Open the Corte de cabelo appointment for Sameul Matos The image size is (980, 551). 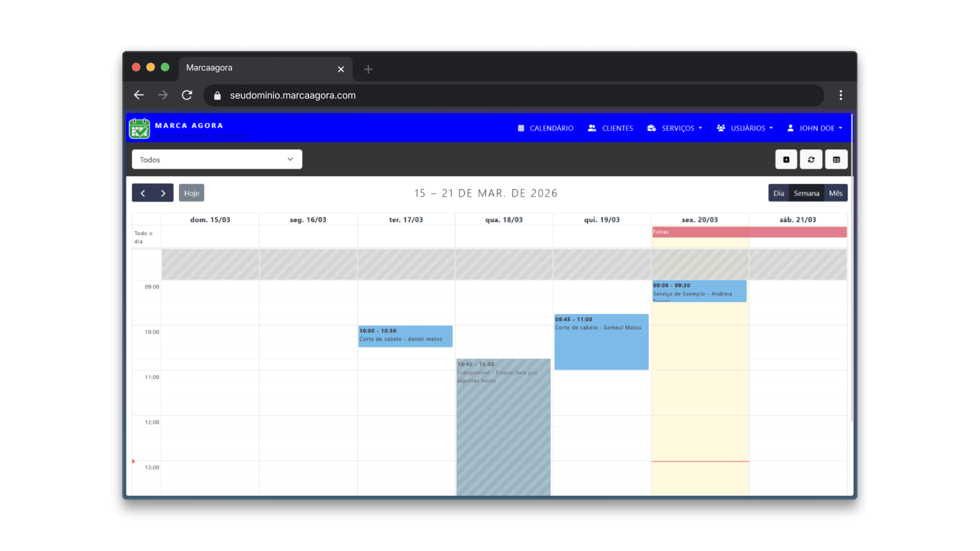[x=601, y=341]
